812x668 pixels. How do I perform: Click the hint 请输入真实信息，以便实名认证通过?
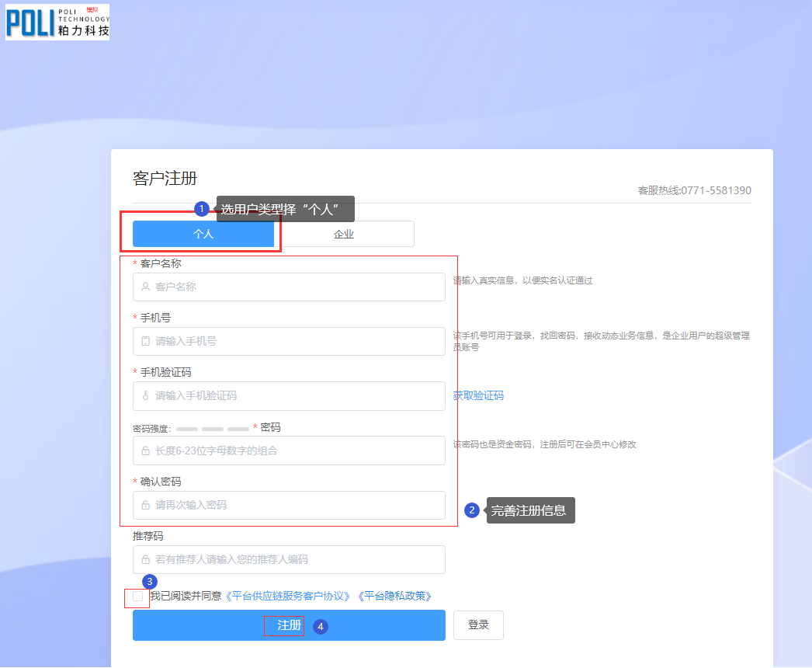[x=522, y=280]
